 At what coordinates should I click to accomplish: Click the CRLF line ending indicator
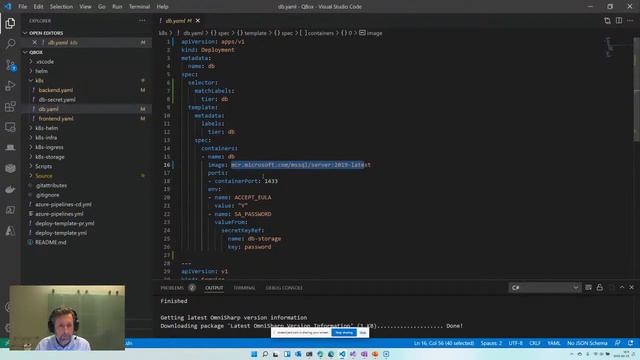[x=535, y=343]
